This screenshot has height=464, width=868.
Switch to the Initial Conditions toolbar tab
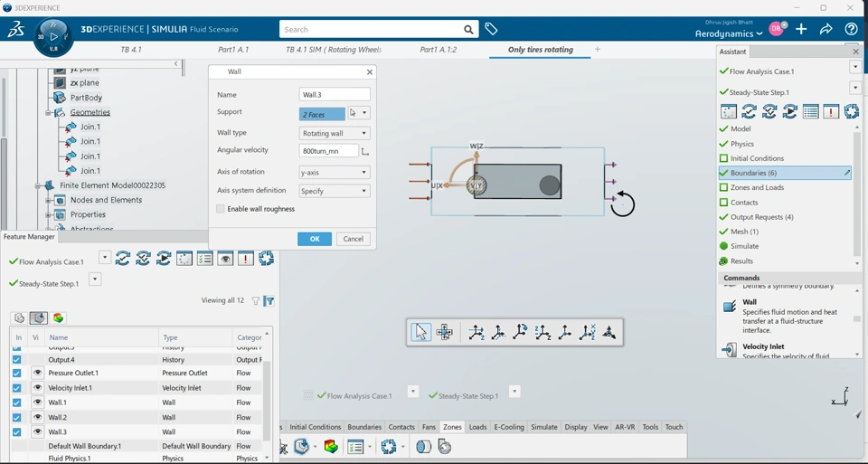(315, 427)
